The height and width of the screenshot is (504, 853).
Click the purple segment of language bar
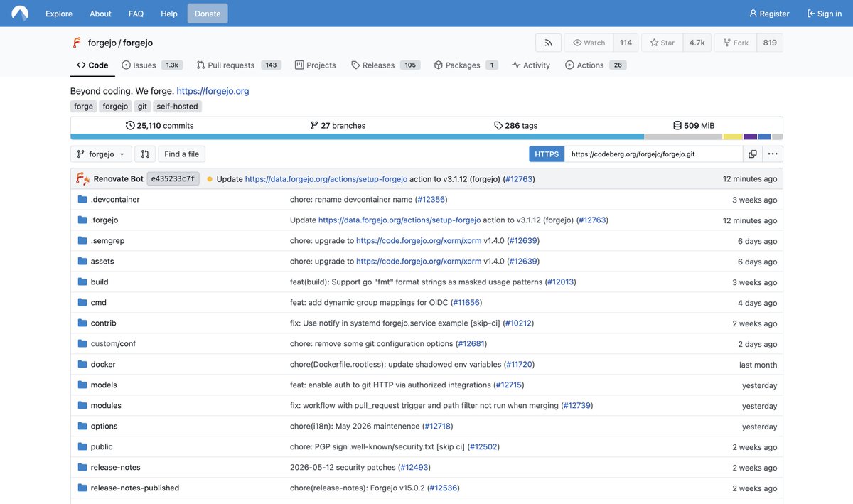[751, 136]
